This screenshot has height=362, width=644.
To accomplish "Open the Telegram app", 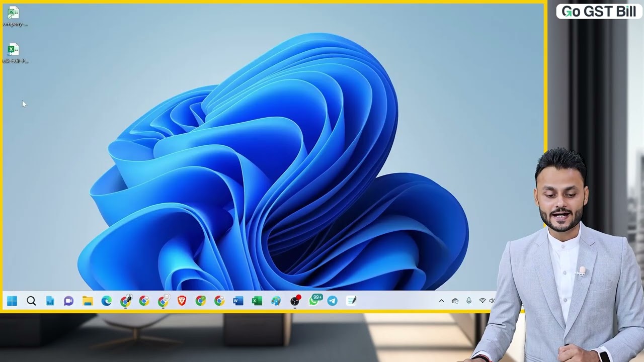I will (333, 301).
